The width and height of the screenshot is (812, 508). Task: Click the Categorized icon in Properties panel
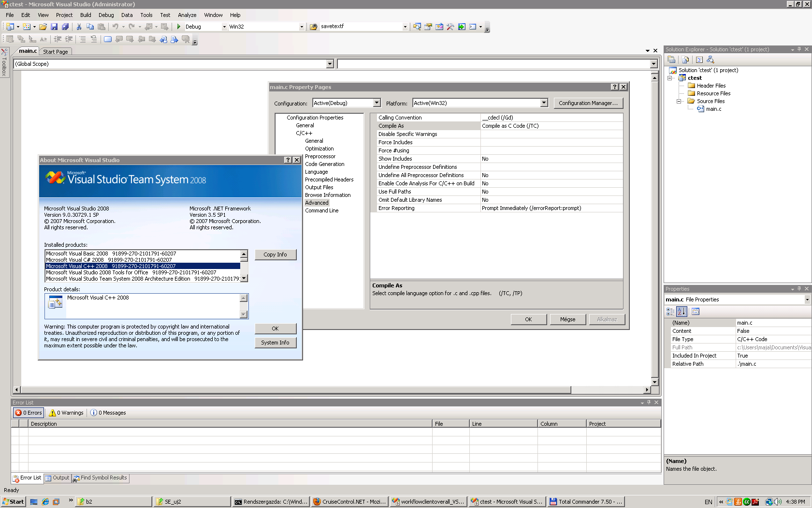point(670,312)
